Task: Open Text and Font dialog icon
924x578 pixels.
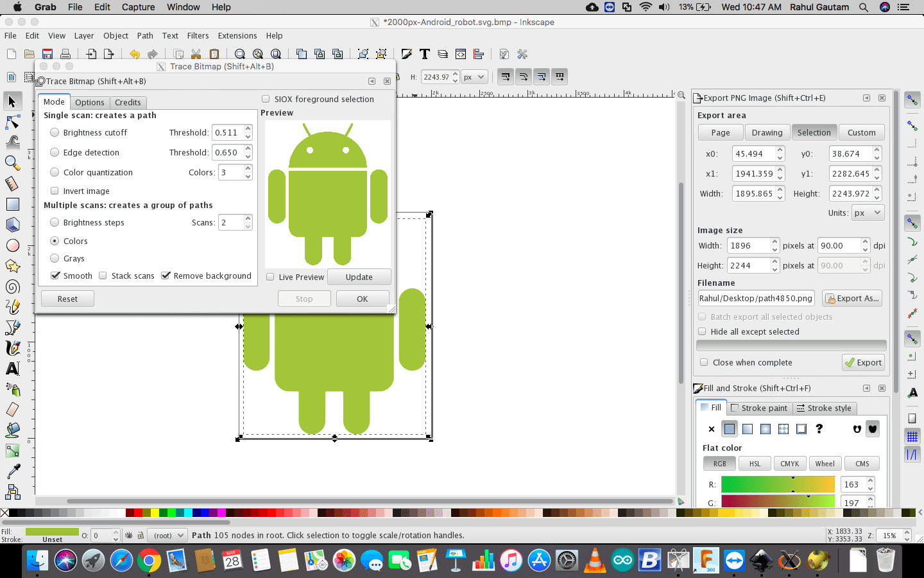Action: (424, 54)
